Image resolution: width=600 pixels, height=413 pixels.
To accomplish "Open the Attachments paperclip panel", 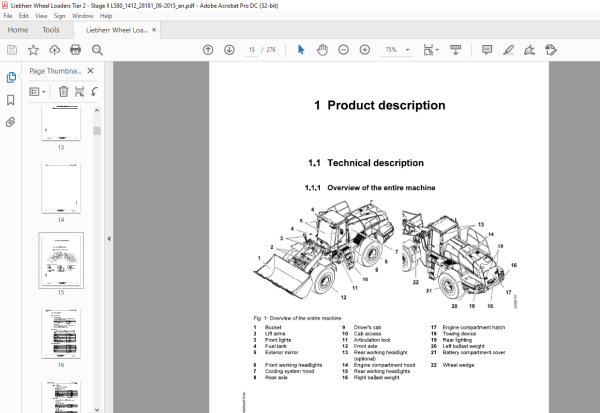I will (x=11, y=122).
